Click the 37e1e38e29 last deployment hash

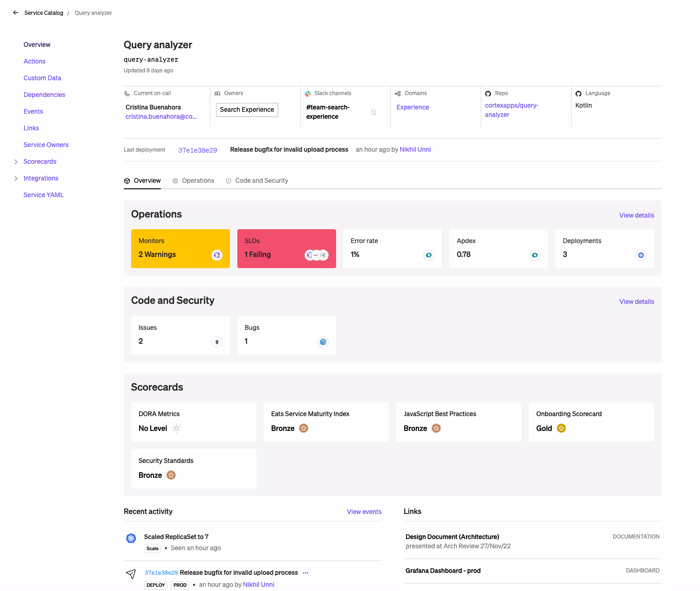[197, 150]
